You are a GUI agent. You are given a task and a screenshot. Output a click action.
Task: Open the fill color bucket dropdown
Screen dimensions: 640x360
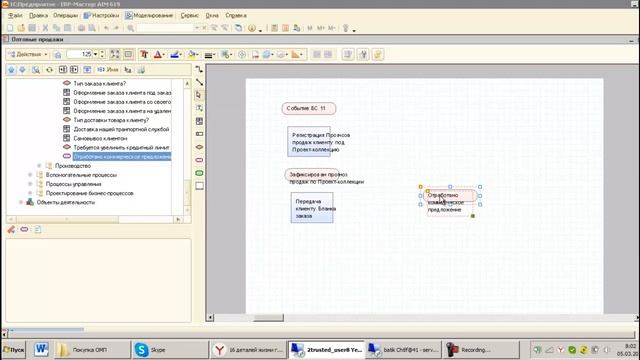[193, 54]
